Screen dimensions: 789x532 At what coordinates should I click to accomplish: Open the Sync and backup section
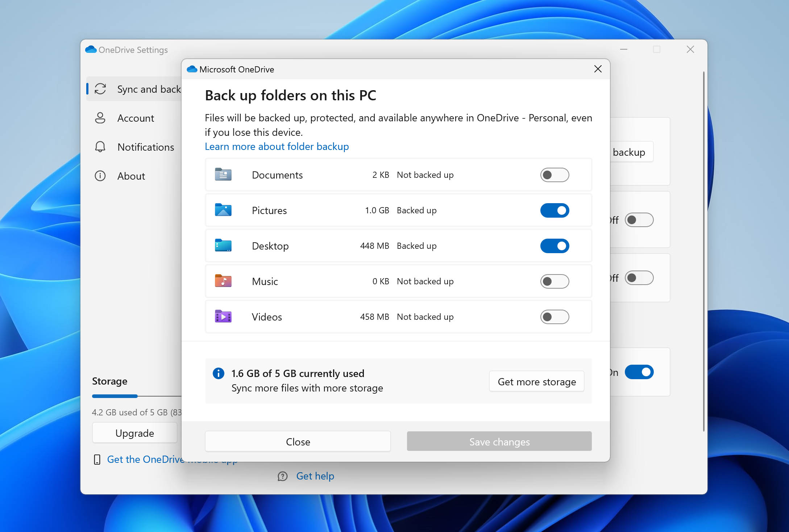coord(134,89)
